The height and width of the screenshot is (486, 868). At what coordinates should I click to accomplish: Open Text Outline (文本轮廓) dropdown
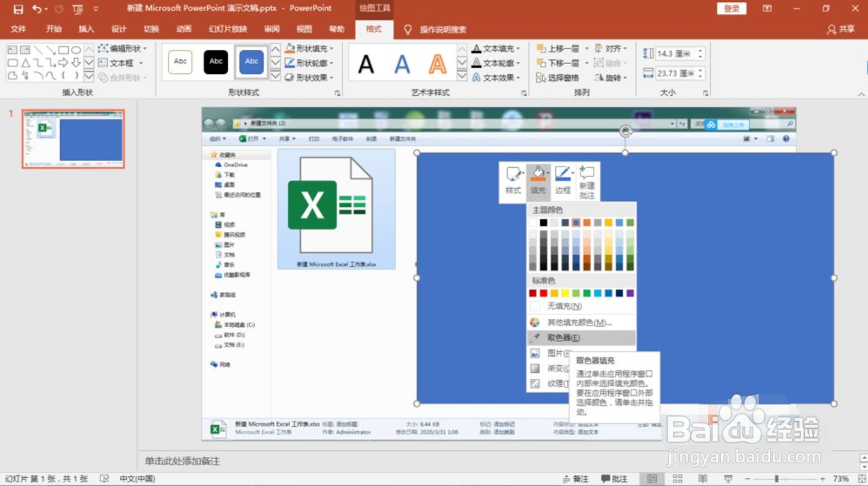pyautogui.click(x=496, y=63)
